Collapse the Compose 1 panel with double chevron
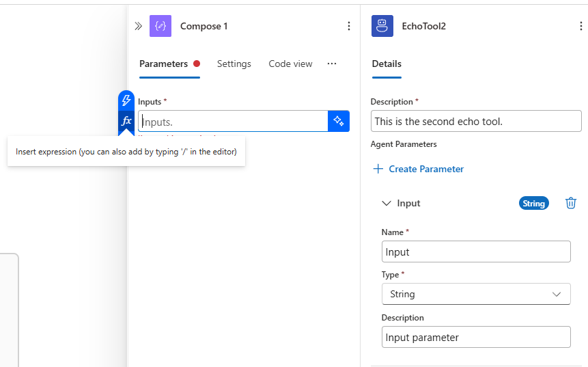 coord(138,26)
